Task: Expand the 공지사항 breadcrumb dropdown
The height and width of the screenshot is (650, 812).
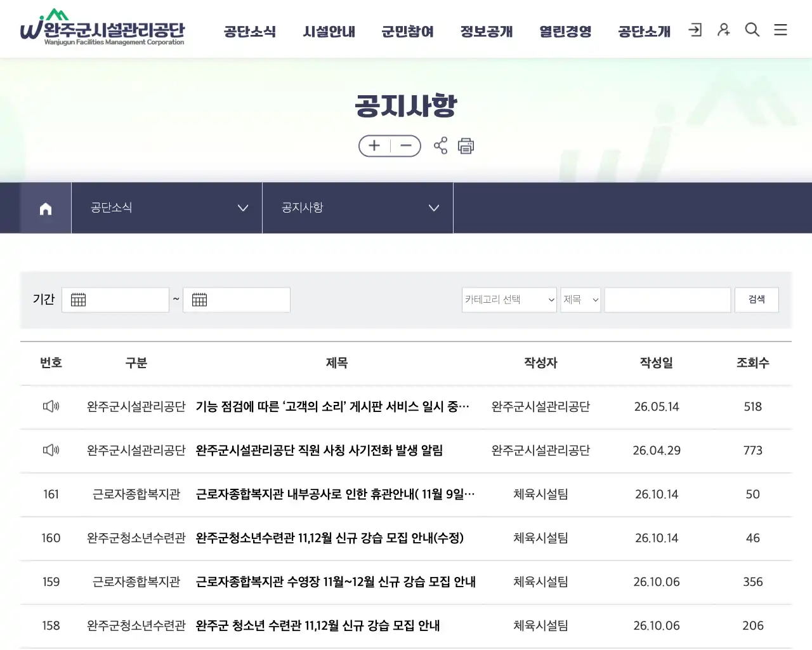Action: tap(358, 208)
